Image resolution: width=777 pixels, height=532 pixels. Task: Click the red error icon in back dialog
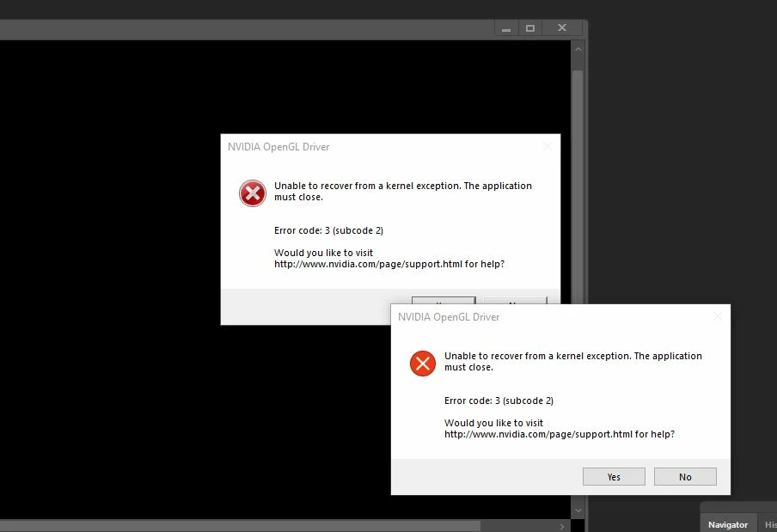click(253, 193)
